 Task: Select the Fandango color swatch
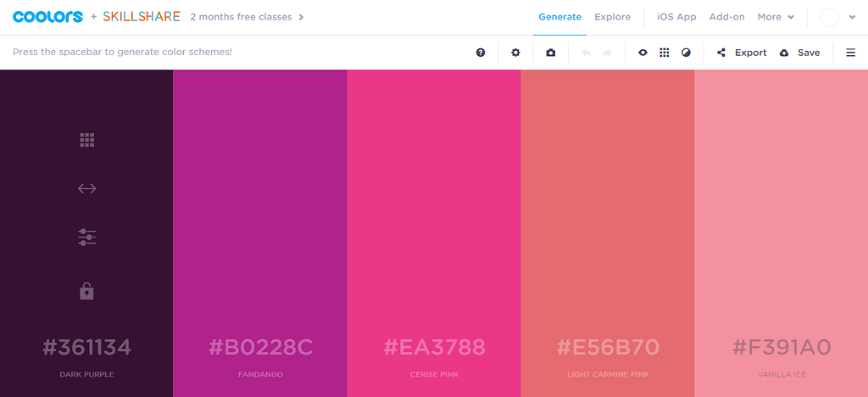coord(260,233)
